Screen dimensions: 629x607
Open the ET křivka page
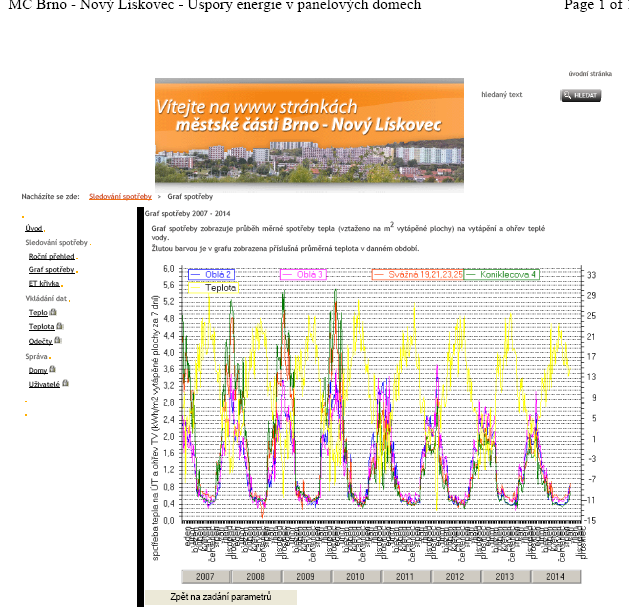[44, 284]
